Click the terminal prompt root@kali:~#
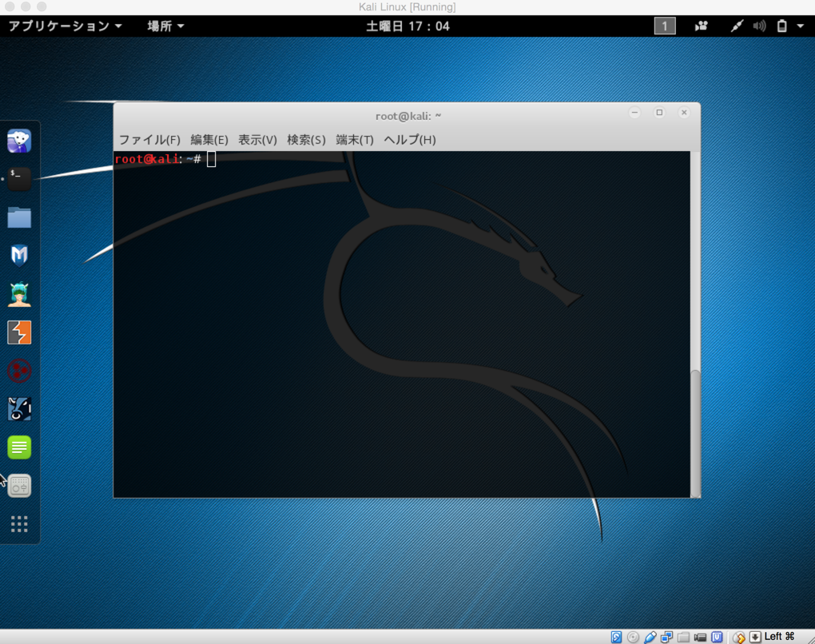This screenshot has height=644, width=815. tap(157, 159)
